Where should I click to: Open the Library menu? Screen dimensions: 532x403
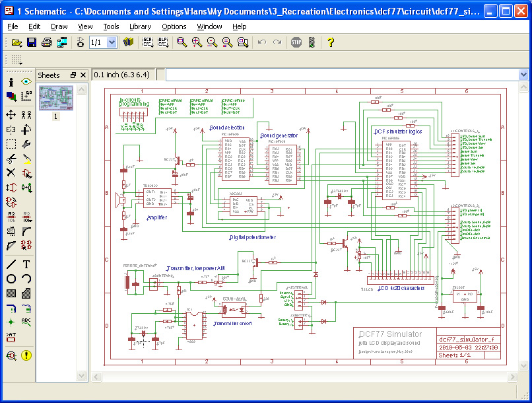click(140, 26)
